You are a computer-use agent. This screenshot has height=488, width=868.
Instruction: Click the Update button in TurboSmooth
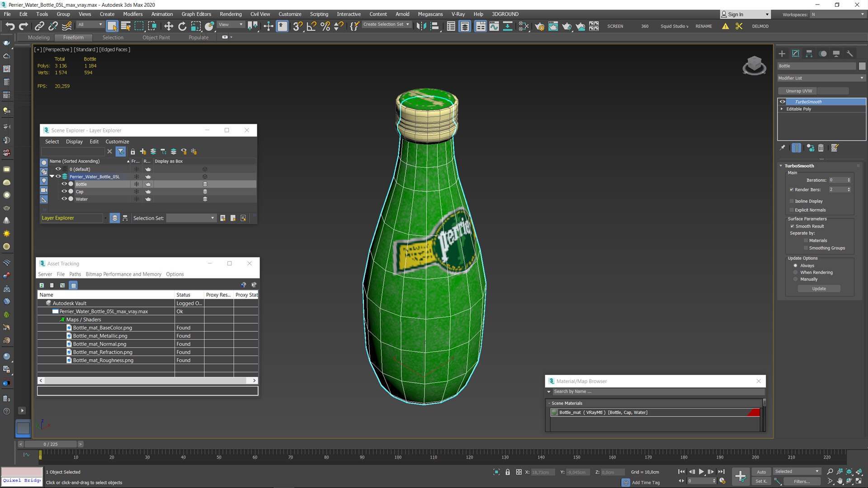(x=819, y=289)
